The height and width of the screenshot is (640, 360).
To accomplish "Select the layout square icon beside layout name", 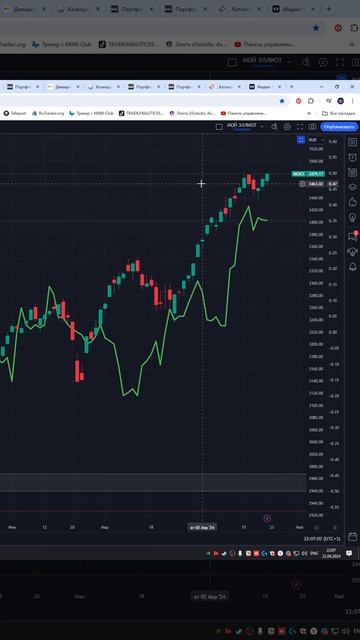I will coord(219,127).
